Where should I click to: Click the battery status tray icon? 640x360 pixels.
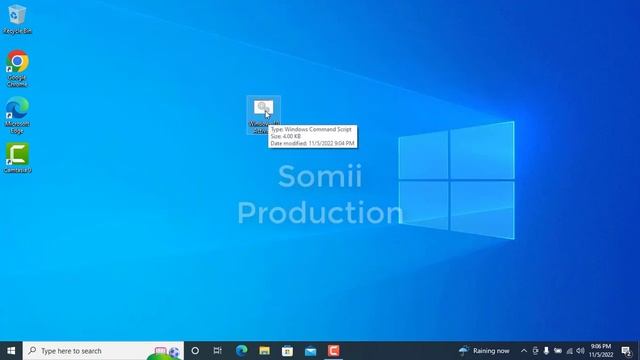click(x=558, y=351)
